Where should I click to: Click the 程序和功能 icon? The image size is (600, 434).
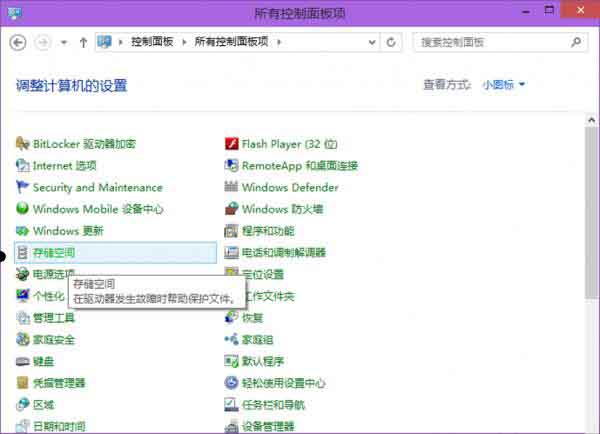[x=232, y=231]
